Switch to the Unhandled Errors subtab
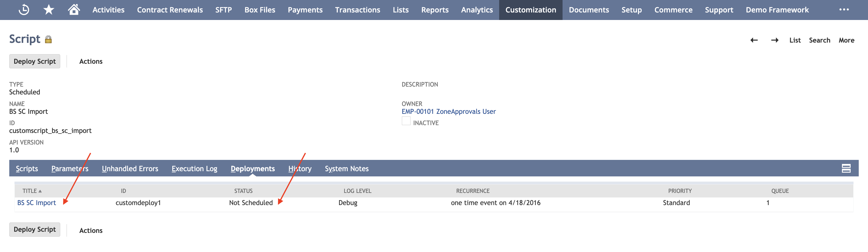 tap(130, 169)
